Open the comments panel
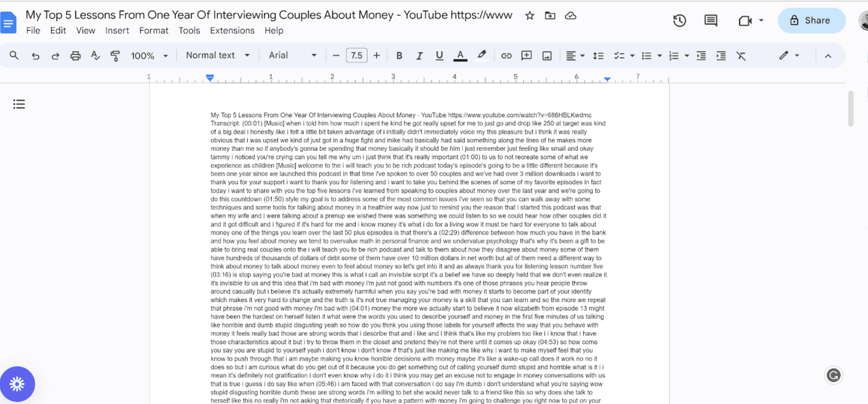868x404 pixels. [x=710, y=21]
